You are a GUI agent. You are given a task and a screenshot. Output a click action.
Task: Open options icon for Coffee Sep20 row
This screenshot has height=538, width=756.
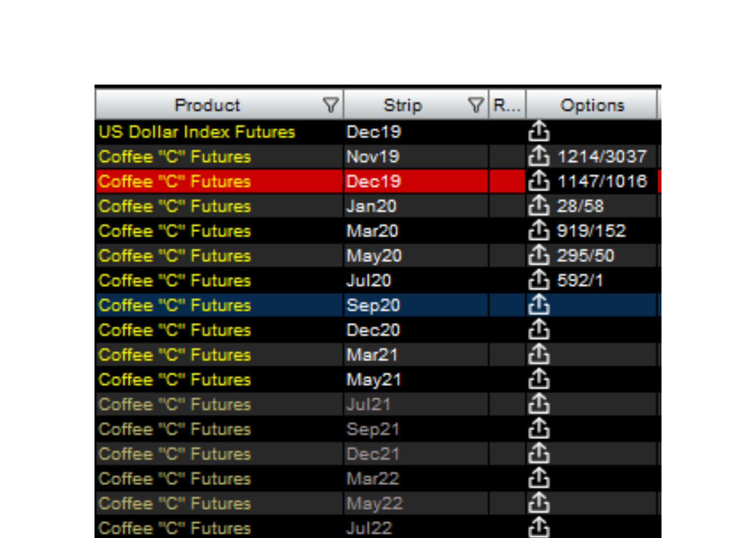point(539,305)
